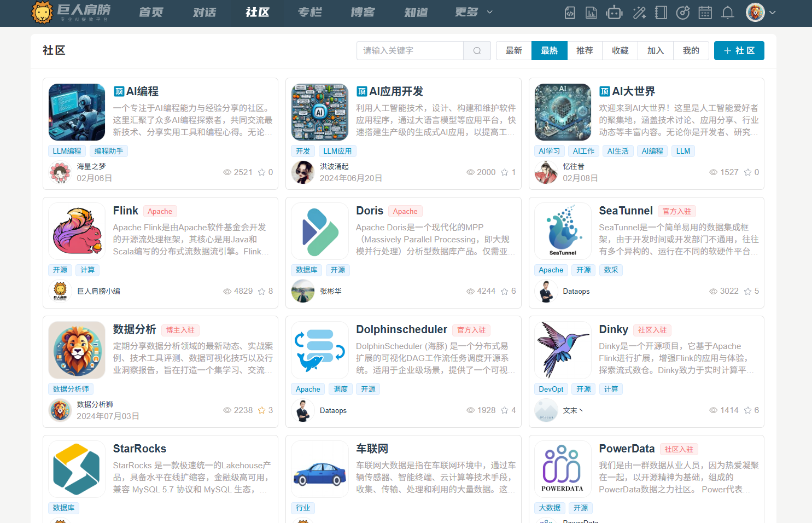Image resolution: width=812 pixels, height=523 pixels.
Task: Click the 调度 tag on Dolphinscheduler card
Action: pyautogui.click(x=341, y=389)
